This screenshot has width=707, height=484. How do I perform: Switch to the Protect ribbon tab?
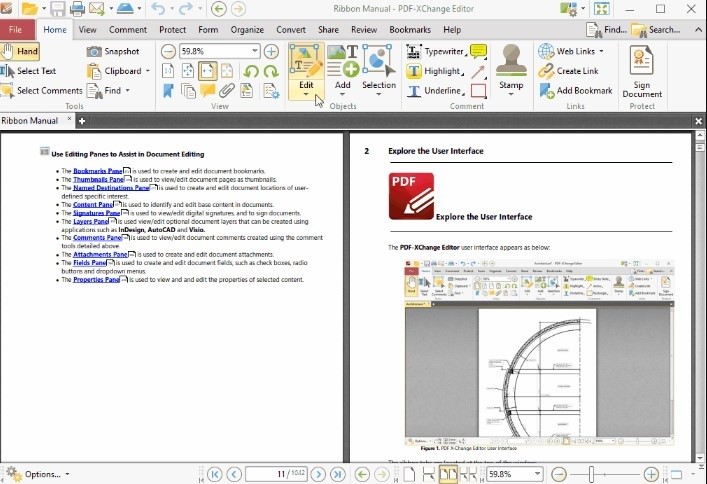click(172, 30)
